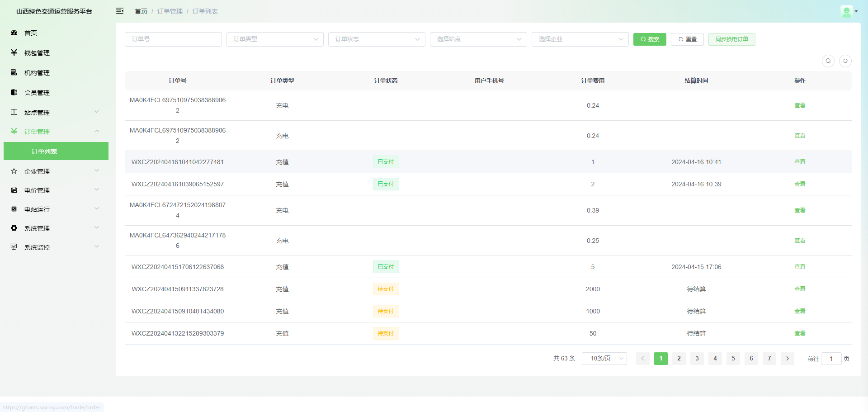Click the 机构管理 sidebar icon

tap(14, 72)
